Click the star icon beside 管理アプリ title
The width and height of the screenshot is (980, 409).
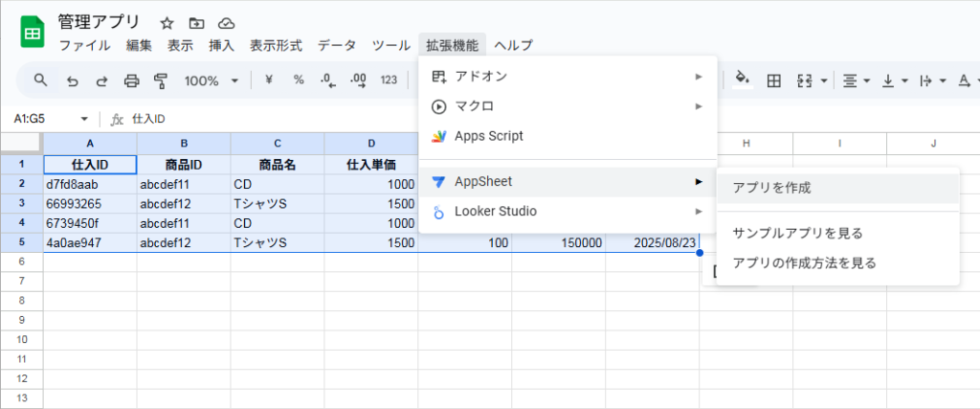[x=167, y=22]
